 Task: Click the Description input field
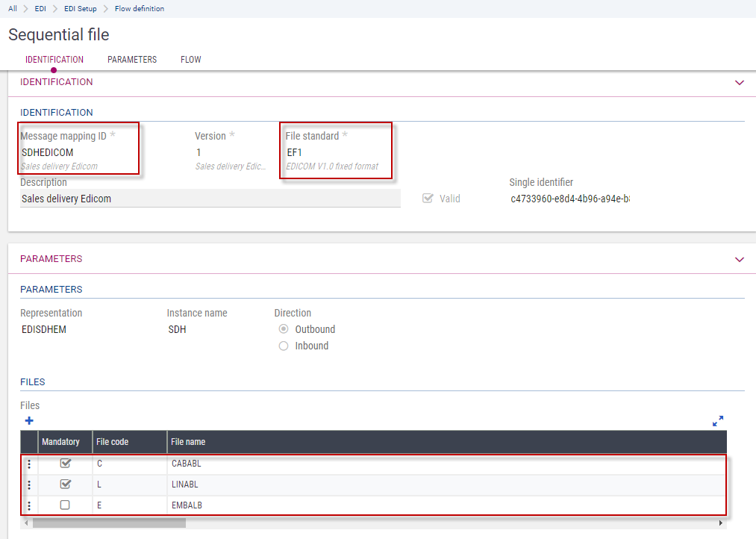coord(209,199)
